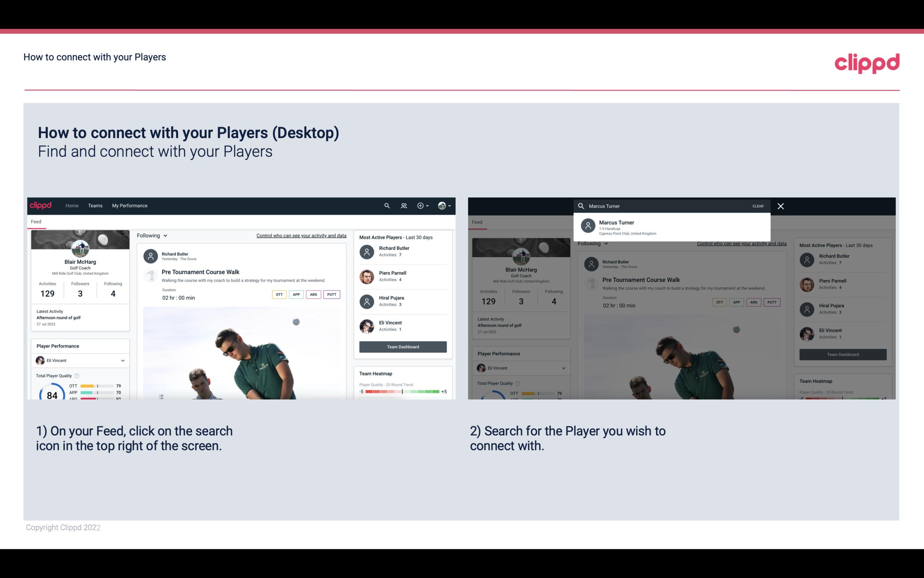Viewport: 924px width, 578px height.
Task: Click the search icon in top right
Action: click(x=386, y=205)
